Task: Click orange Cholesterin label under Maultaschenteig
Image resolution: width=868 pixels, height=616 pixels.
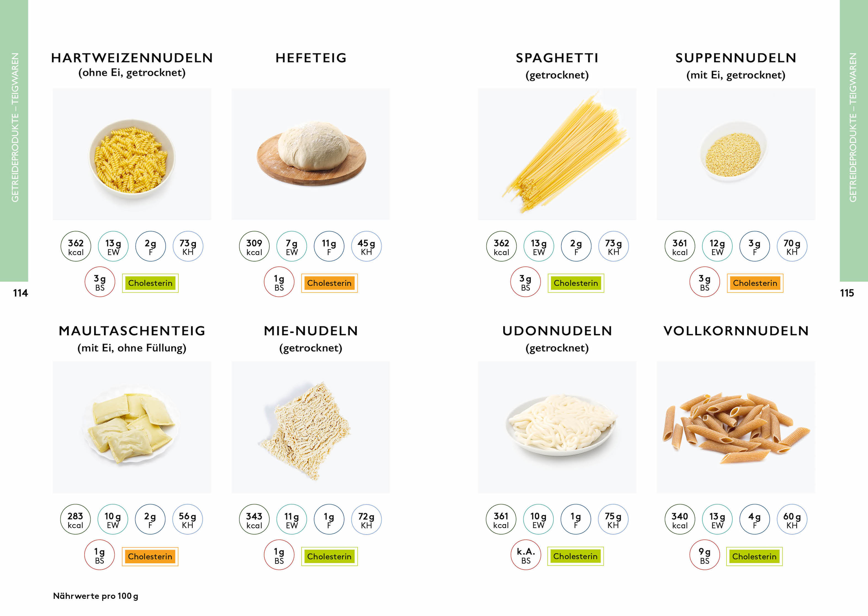Action: [150, 556]
